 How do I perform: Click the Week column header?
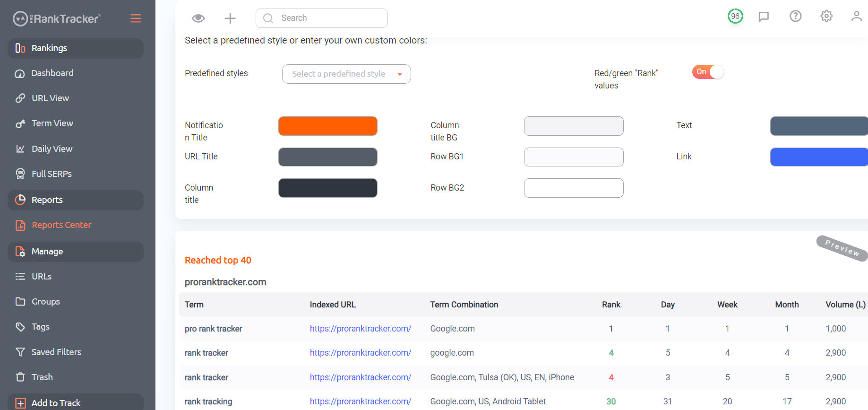[727, 305]
